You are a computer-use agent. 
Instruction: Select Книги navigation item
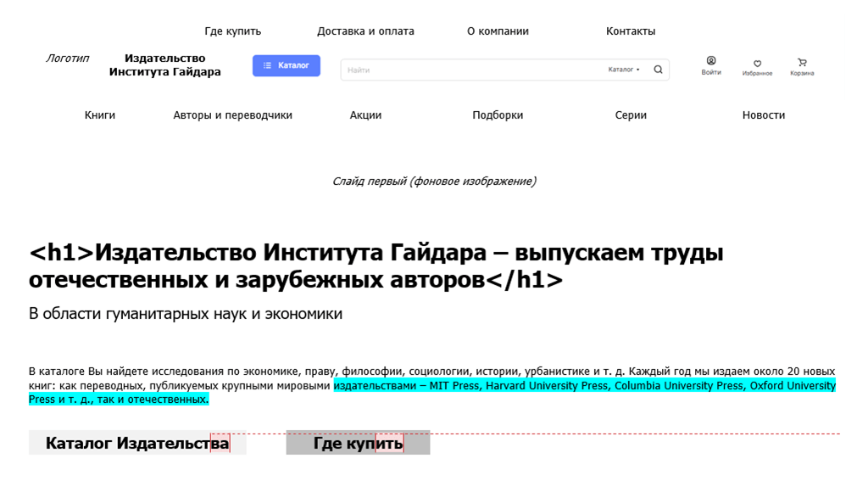[x=100, y=115]
